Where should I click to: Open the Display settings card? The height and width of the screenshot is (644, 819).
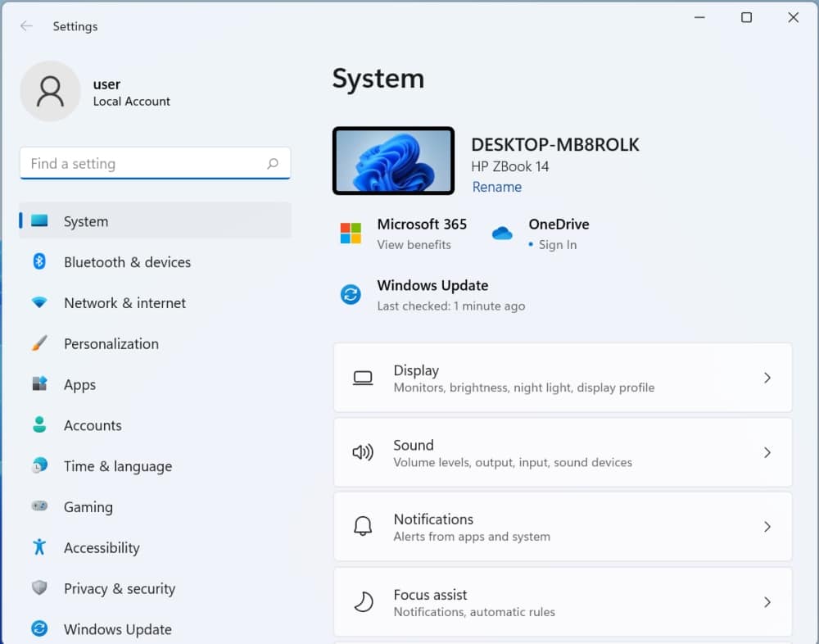(563, 378)
